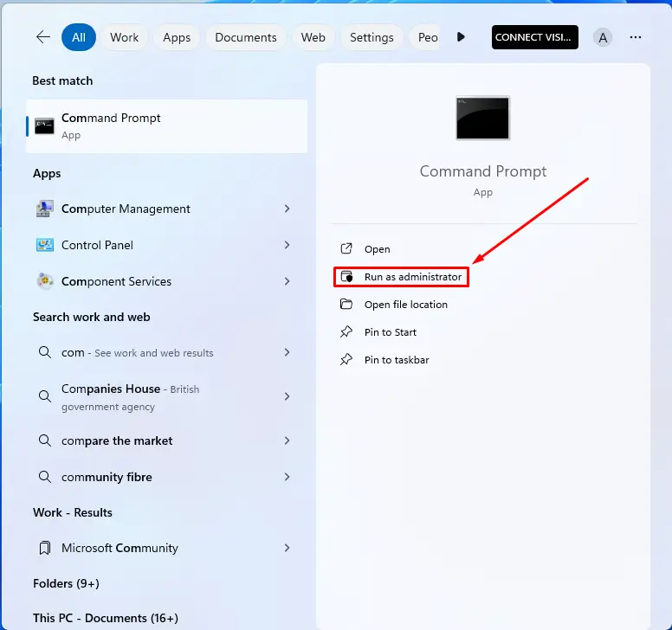Click the large Command Prompt preview icon
This screenshot has width=672, height=630.
point(482,118)
